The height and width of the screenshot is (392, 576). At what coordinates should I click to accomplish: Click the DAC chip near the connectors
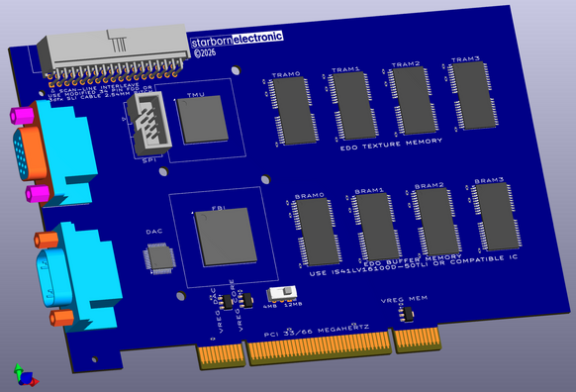coord(159,258)
